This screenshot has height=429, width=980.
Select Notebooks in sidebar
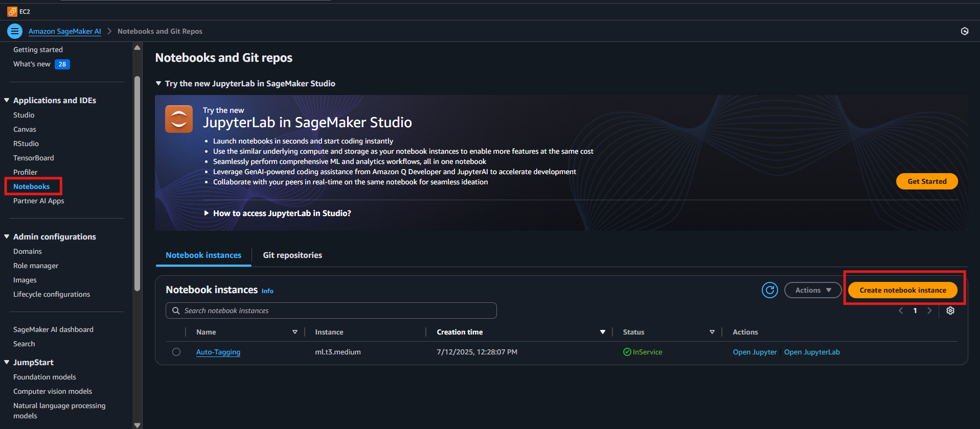coord(32,186)
